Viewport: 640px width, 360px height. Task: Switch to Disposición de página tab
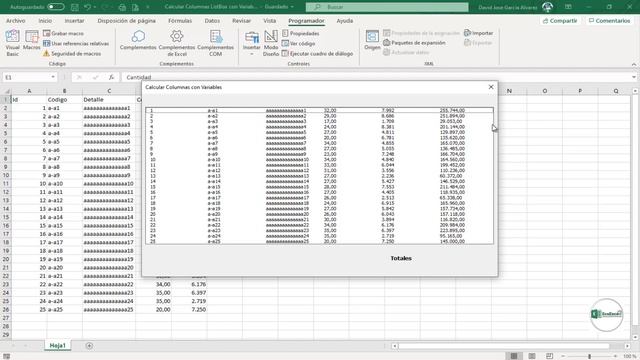(127, 21)
